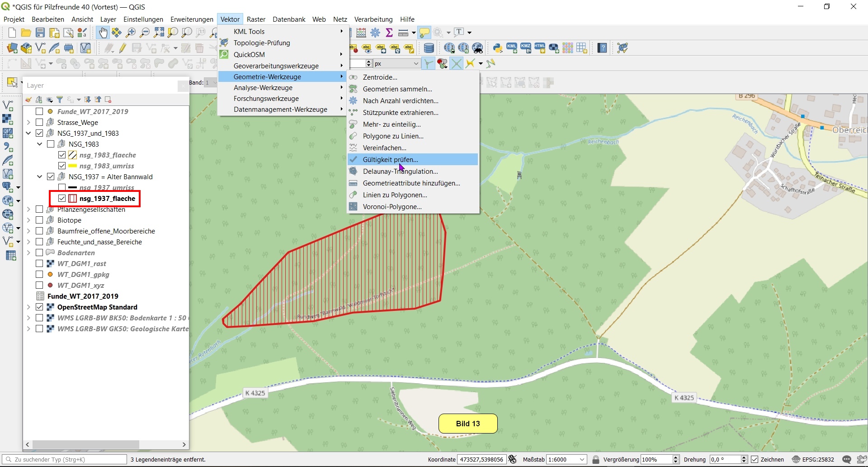Toggle the Zeichnen render checkbox

point(755,460)
